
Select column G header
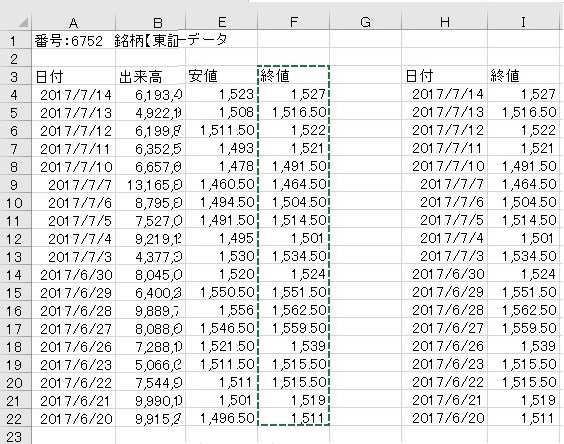(365, 22)
